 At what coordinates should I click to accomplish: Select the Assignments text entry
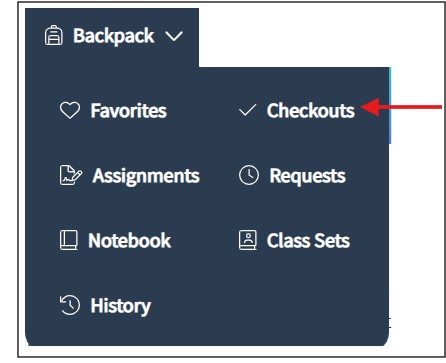[146, 176]
